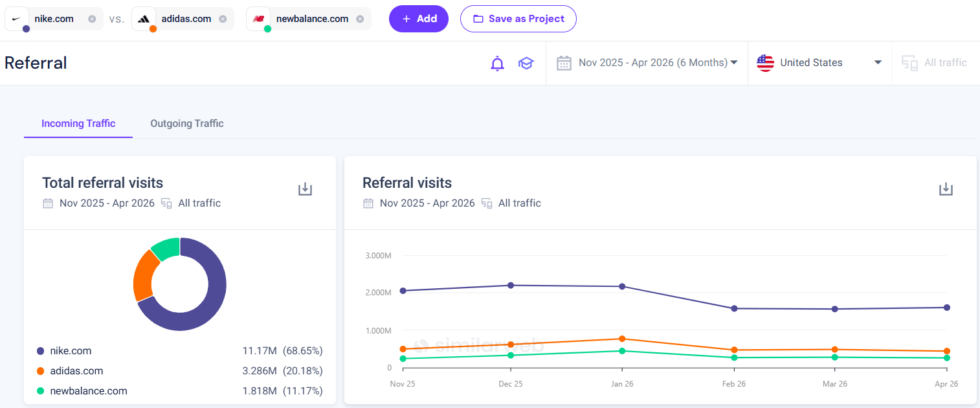Screen dimensions: 980x408
Task: Click the Adidas logo icon
Action: tap(144, 19)
